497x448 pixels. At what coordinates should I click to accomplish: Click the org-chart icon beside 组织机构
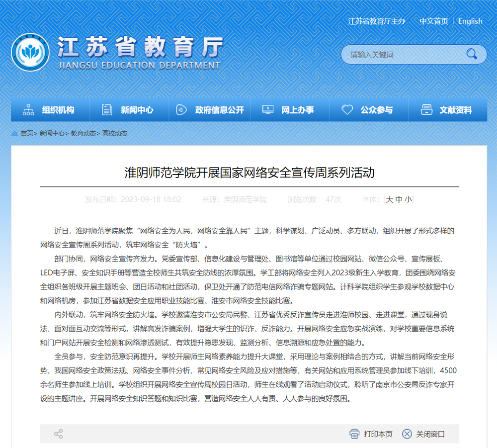pyautogui.click(x=28, y=110)
